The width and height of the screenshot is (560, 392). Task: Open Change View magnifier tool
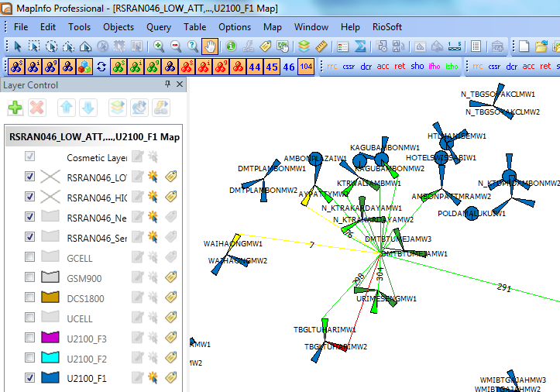(193, 46)
